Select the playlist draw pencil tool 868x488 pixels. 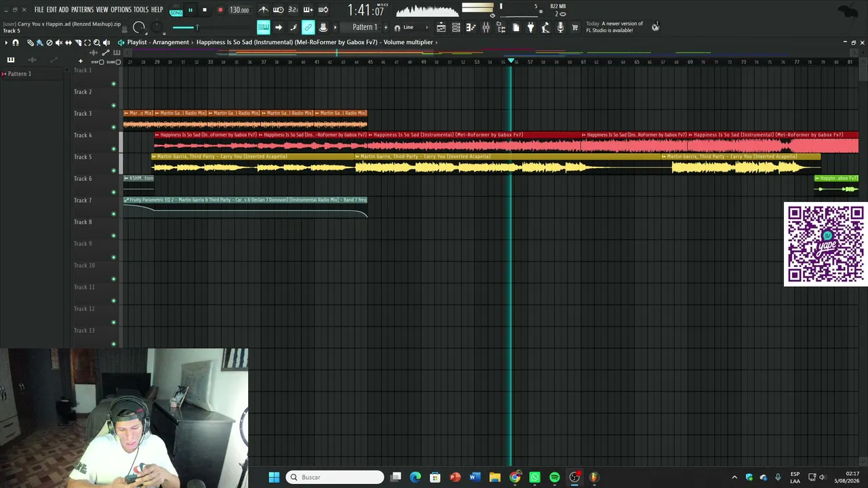point(30,43)
